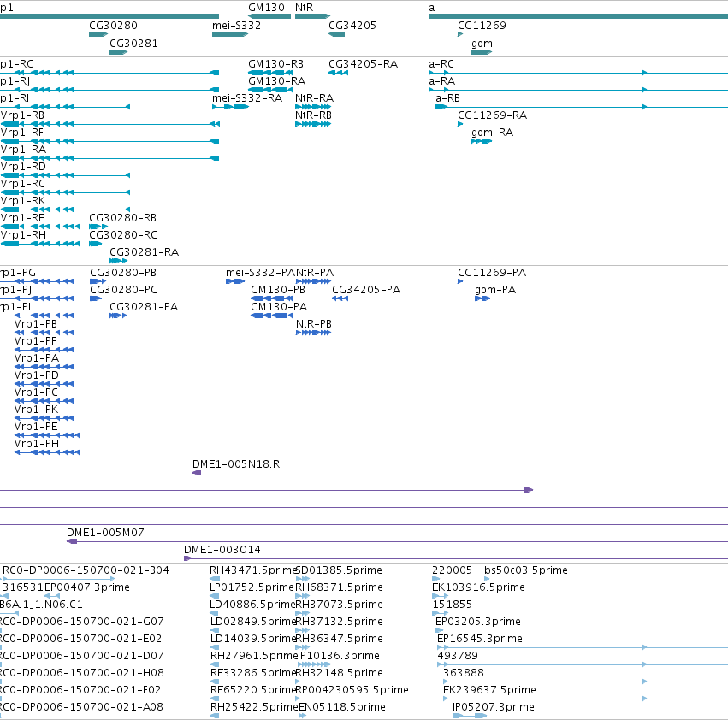Click the Vrp1-RF transcript label

[22, 133]
